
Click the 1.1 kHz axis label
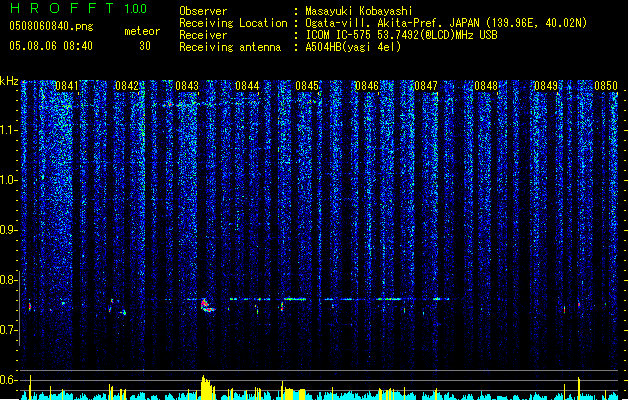point(9,130)
